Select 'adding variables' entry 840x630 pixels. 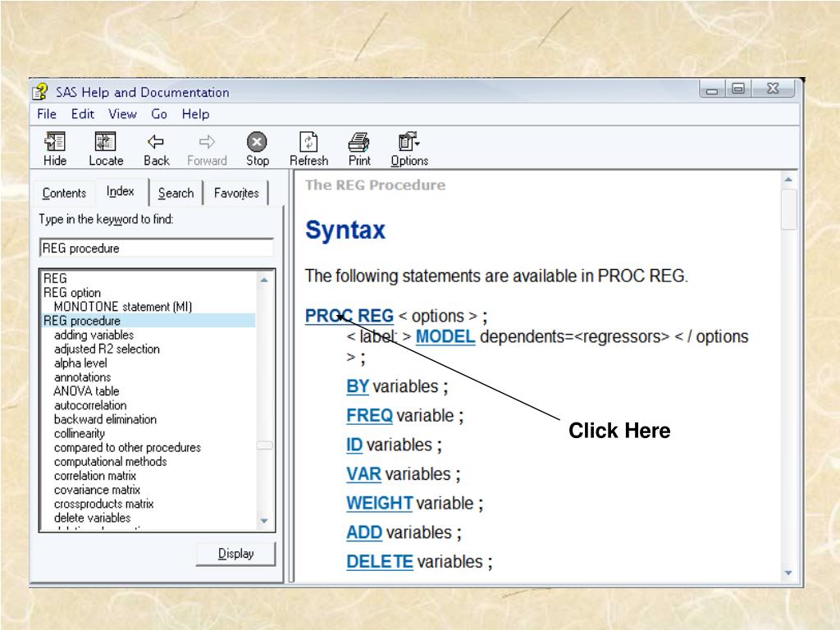click(x=94, y=336)
